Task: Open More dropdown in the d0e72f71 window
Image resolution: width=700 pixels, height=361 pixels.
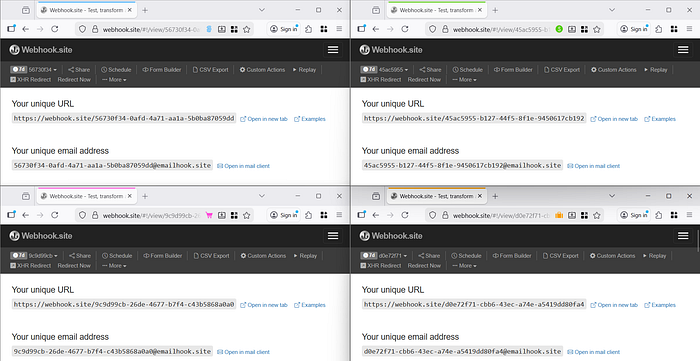Action: point(464,266)
